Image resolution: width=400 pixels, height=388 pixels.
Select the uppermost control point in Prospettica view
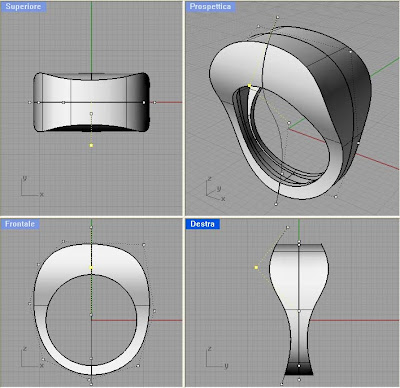[278, 17]
